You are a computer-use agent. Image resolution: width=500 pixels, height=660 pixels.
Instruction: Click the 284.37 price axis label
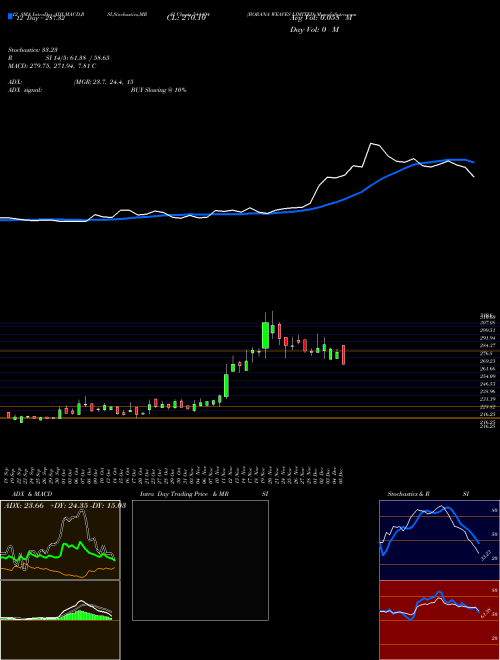click(x=488, y=345)
